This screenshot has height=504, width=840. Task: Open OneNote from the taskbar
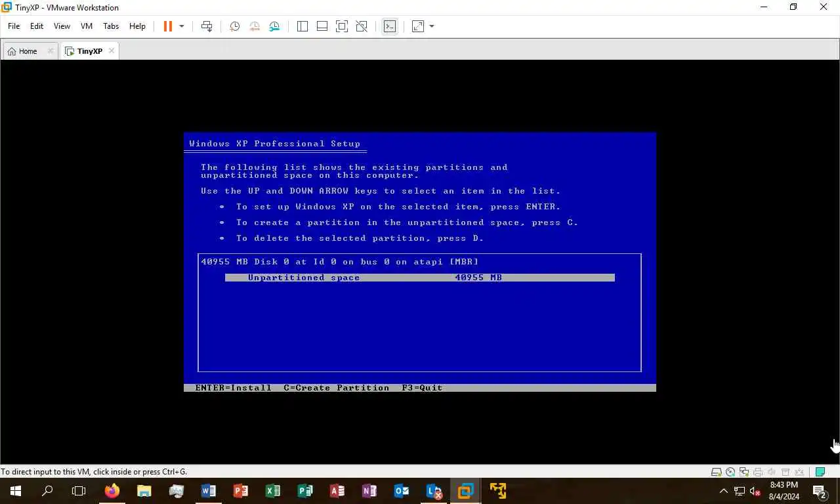click(x=369, y=491)
